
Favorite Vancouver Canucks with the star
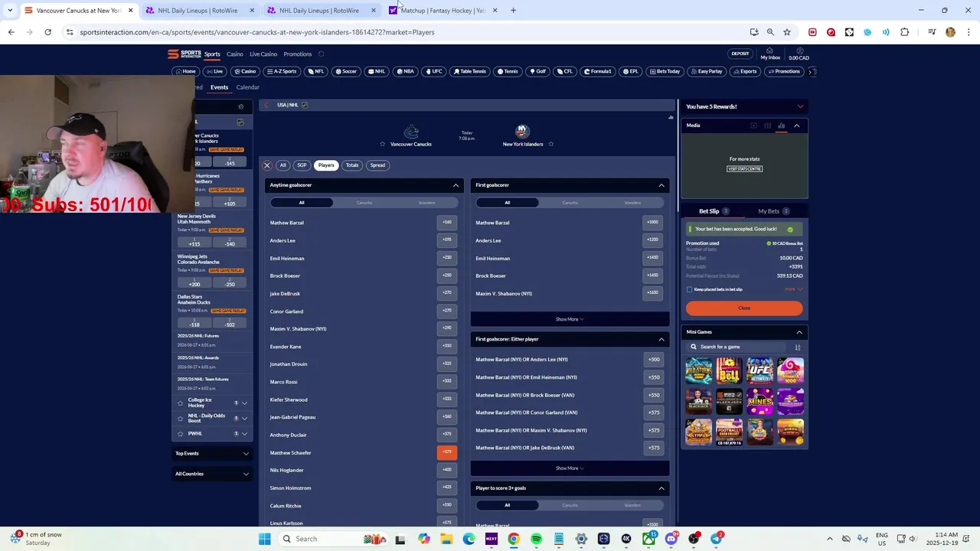click(x=383, y=144)
